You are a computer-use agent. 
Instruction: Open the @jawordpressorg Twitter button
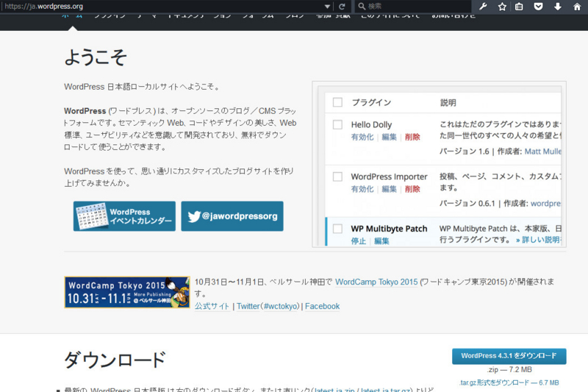click(x=232, y=216)
